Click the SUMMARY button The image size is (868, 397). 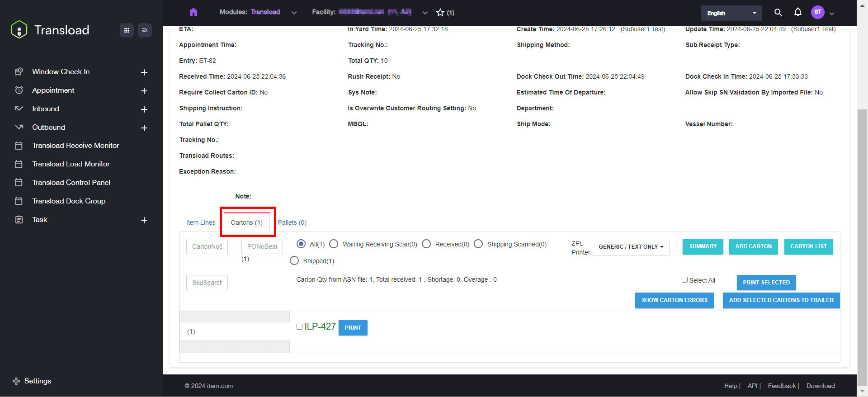coord(703,246)
